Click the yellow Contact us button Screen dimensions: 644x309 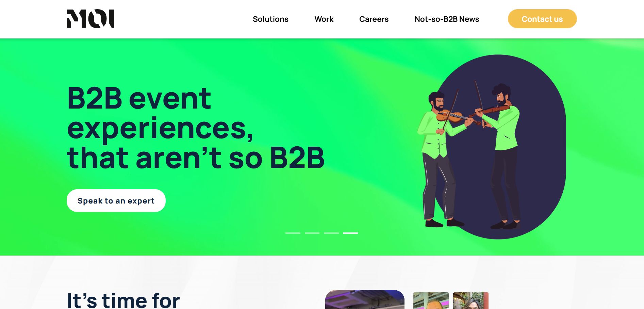coord(542,19)
